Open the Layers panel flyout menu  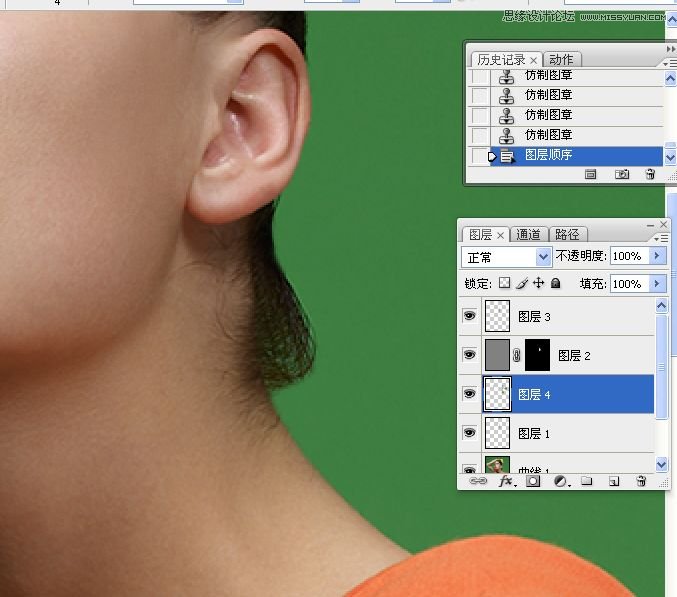point(661,238)
